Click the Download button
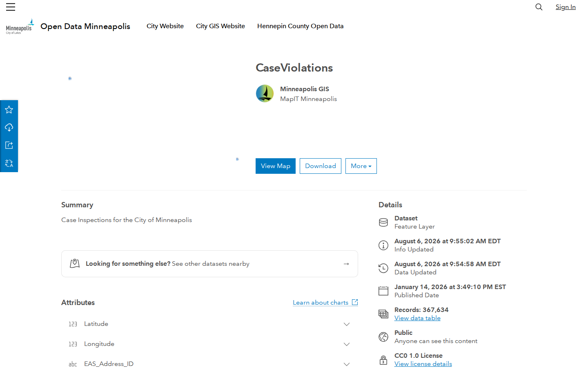 click(x=321, y=166)
